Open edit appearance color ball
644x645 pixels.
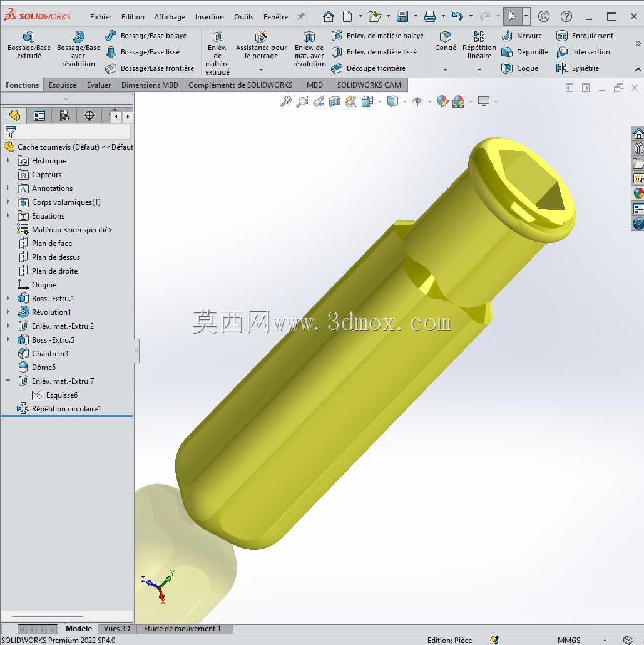[x=442, y=101]
